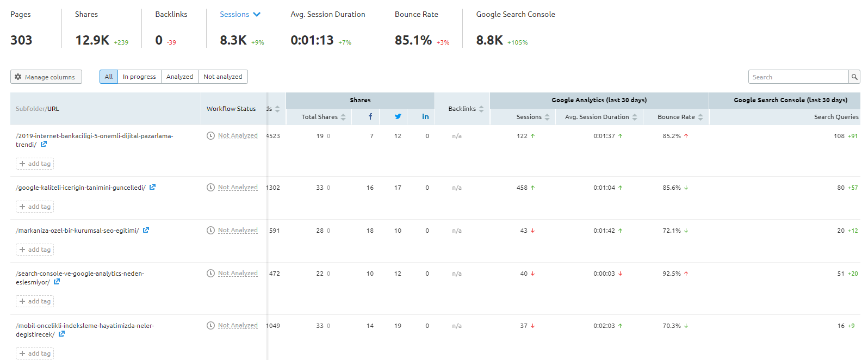Open external link for markaniza-ozel-bir-kurumsal URL
Screen dimensions: 868x360
(146, 230)
